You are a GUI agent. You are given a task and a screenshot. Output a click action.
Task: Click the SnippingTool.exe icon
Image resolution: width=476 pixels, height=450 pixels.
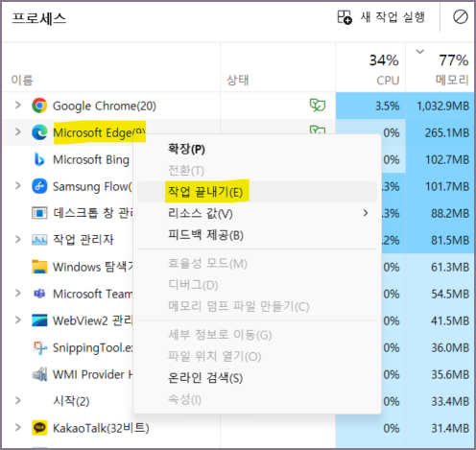pyautogui.click(x=40, y=347)
